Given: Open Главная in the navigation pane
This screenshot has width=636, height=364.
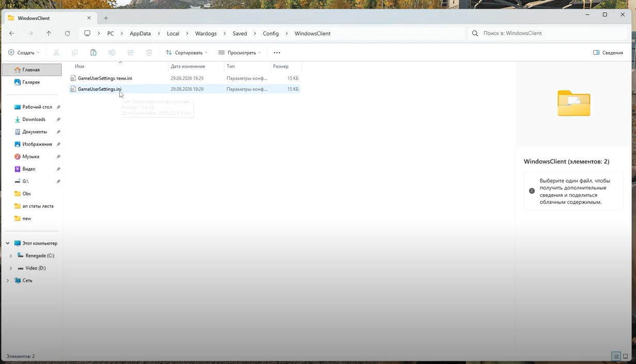Looking at the screenshot, I should (x=32, y=70).
